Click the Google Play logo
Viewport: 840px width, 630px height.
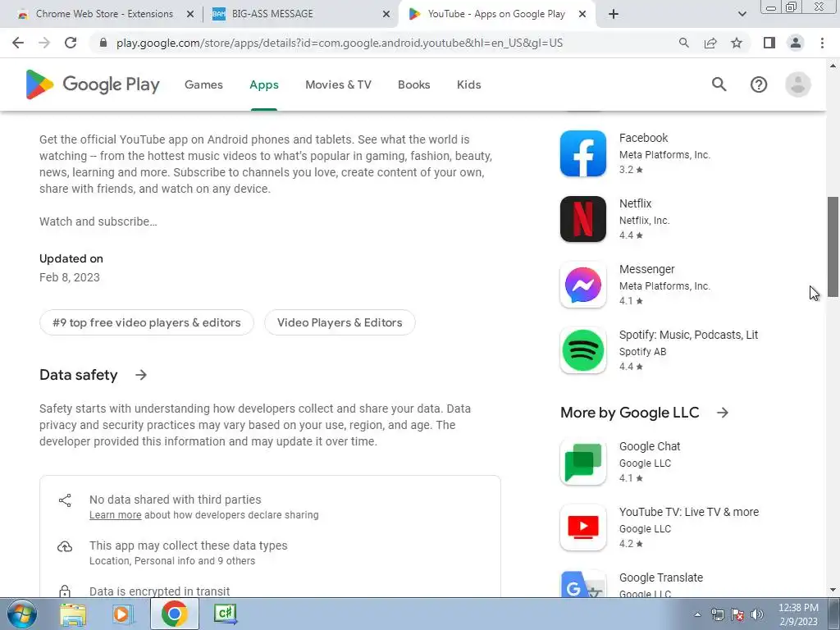(x=93, y=84)
